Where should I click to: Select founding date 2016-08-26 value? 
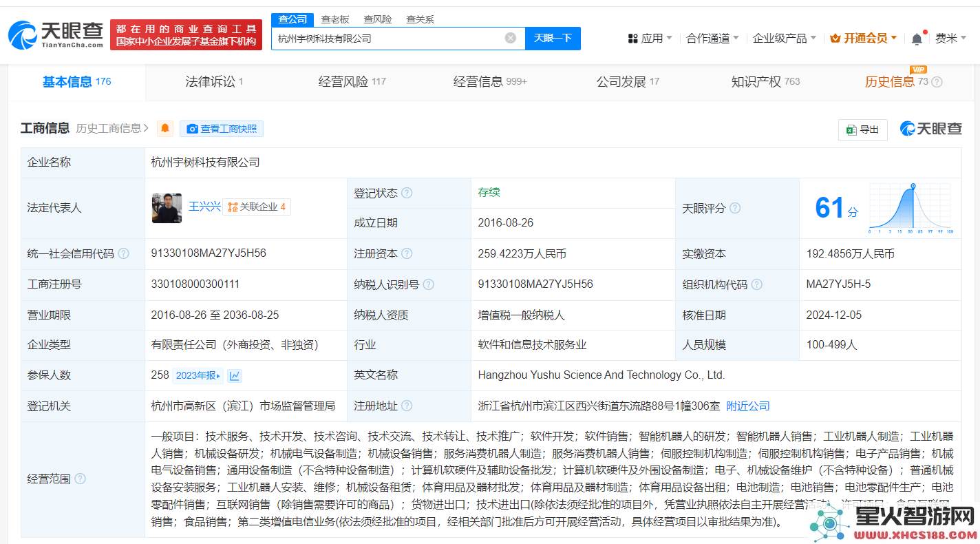click(506, 223)
